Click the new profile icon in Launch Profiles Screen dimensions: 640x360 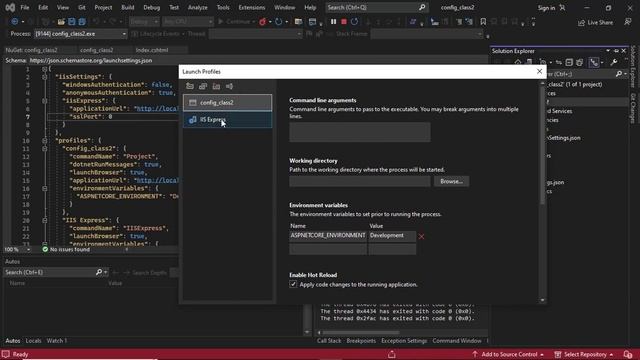point(190,86)
